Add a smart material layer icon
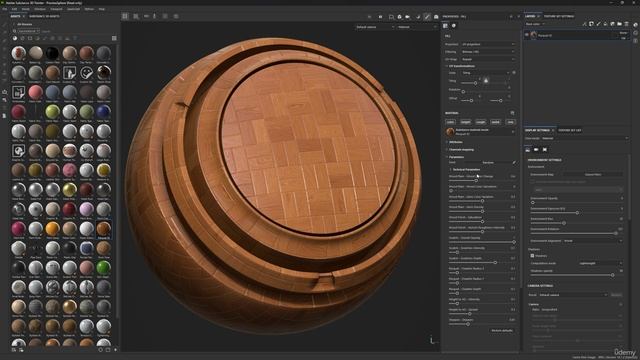The width and height of the screenshot is (640, 360). pyautogui.click(x=612, y=24)
